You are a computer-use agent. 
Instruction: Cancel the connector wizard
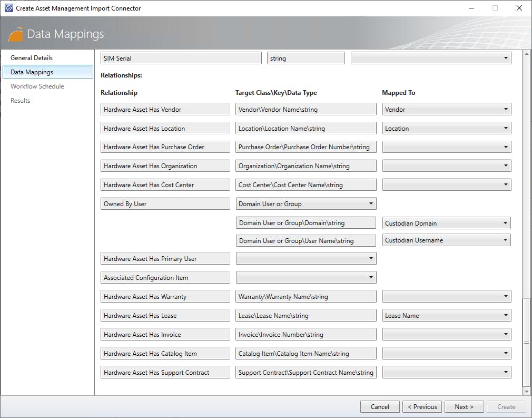pyautogui.click(x=380, y=407)
